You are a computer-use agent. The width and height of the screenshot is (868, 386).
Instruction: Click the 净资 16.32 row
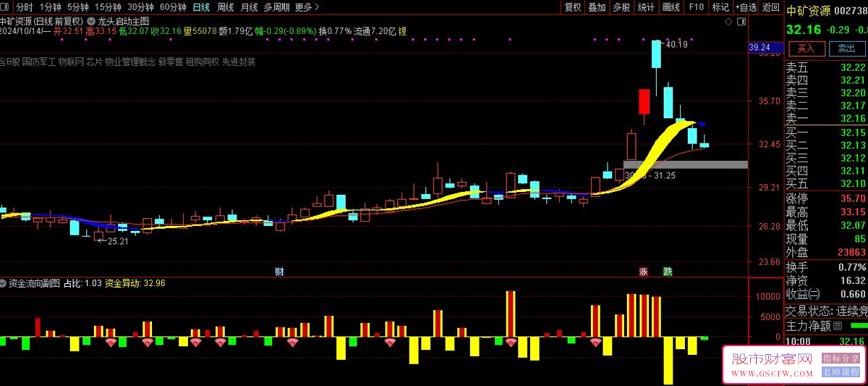[x=826, y=280]
